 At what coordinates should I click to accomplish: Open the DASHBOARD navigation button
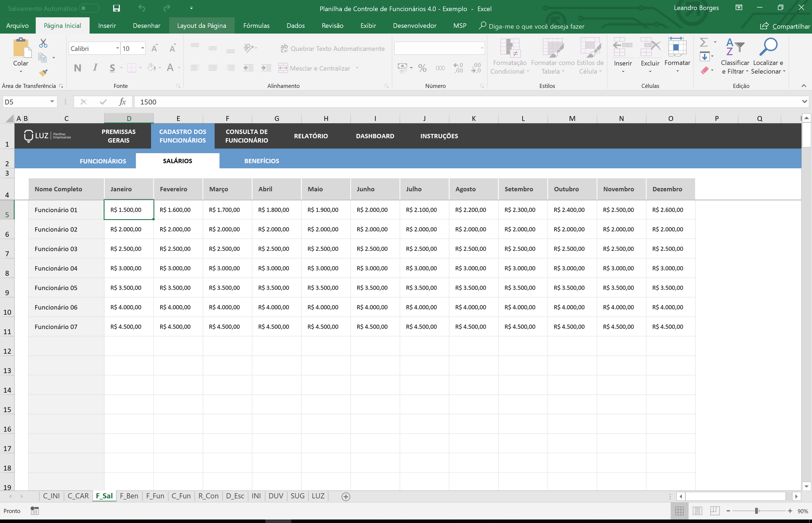pos(375,136)
